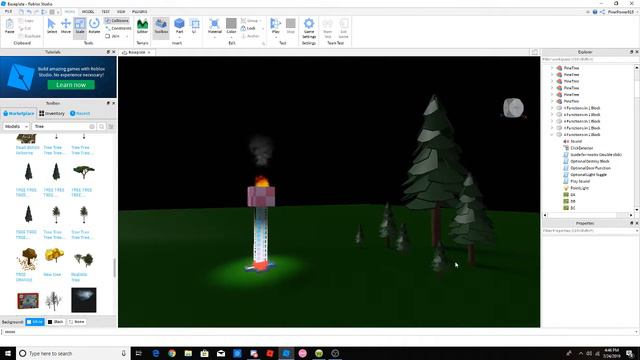Image resolution: width=640 pixels, height=360 pixels.
Task: Click the Exit Game icon
Action: [344, 28]
